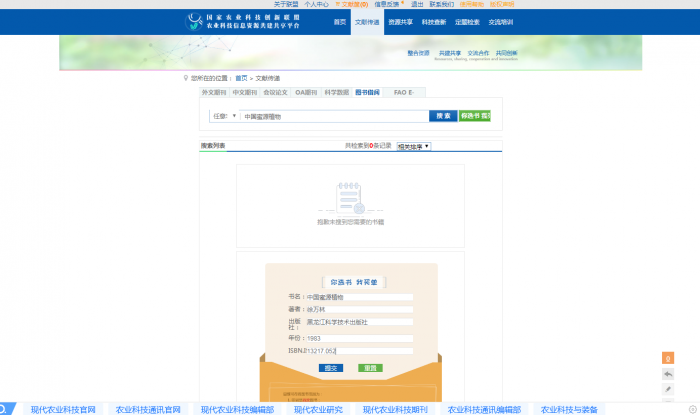Click the 个人中心 link at top
The image size is (700, 415).
[x=316, y=4]
